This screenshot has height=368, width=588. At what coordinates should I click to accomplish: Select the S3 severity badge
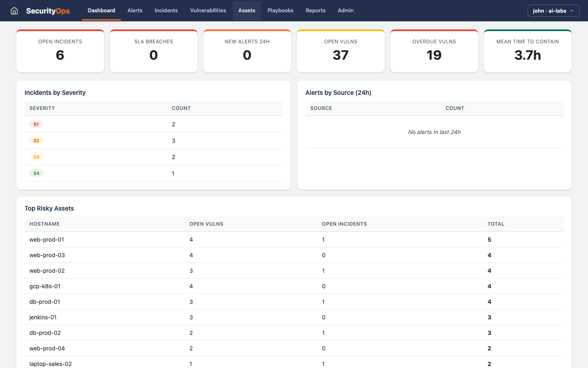[36, 157]
